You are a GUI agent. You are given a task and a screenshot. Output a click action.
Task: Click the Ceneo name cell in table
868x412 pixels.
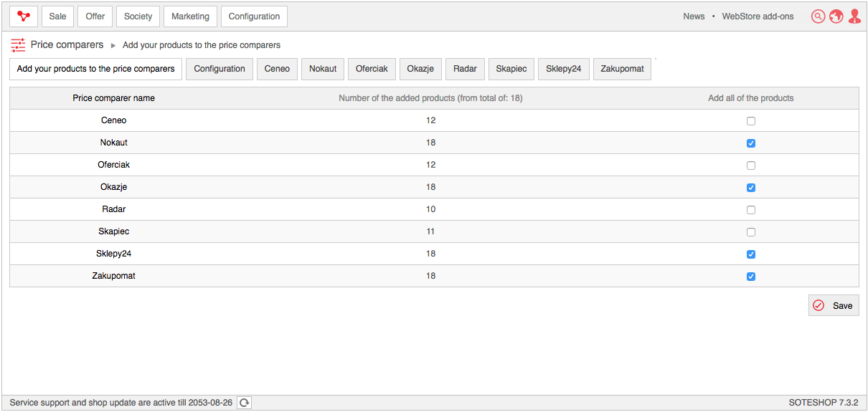(x=113, y=120)
